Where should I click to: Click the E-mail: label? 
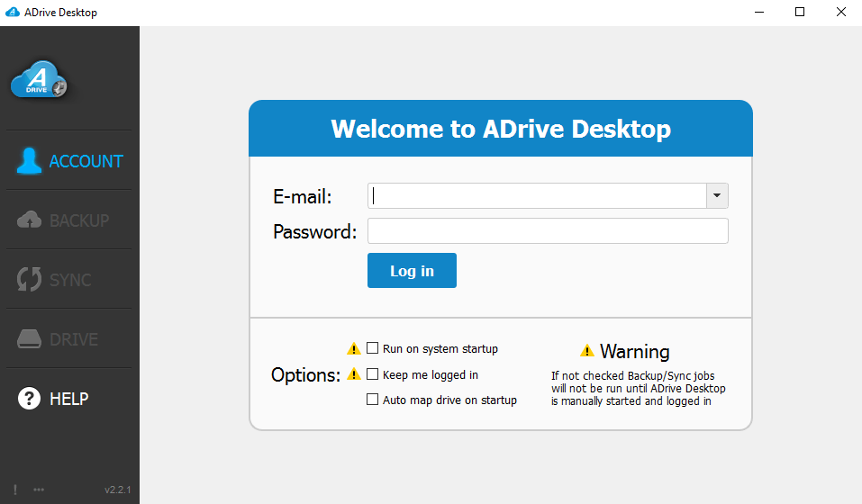coord(303,196)
